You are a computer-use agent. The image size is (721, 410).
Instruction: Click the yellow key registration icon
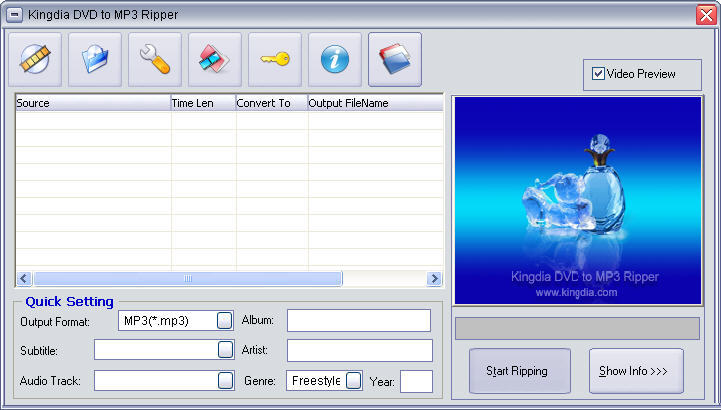(275, 59)
